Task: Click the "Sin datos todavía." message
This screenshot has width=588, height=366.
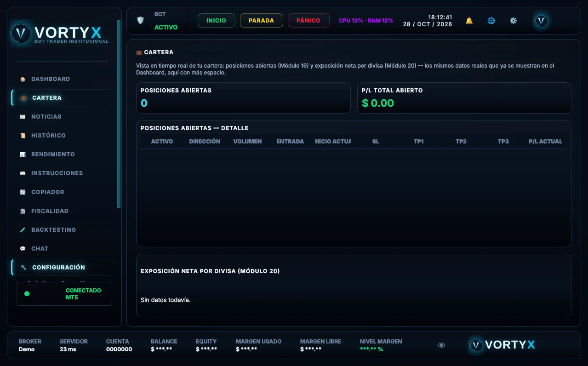Action: 166,300
